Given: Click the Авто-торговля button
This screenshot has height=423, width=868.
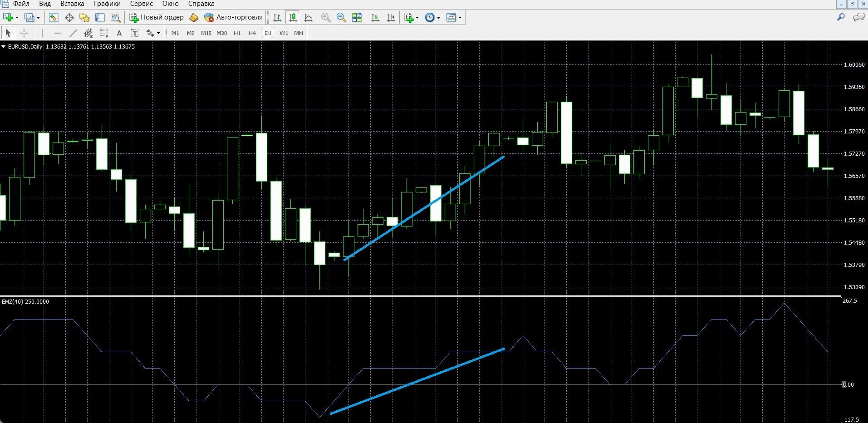Looking at the screenshot, I should coord(233,18).
